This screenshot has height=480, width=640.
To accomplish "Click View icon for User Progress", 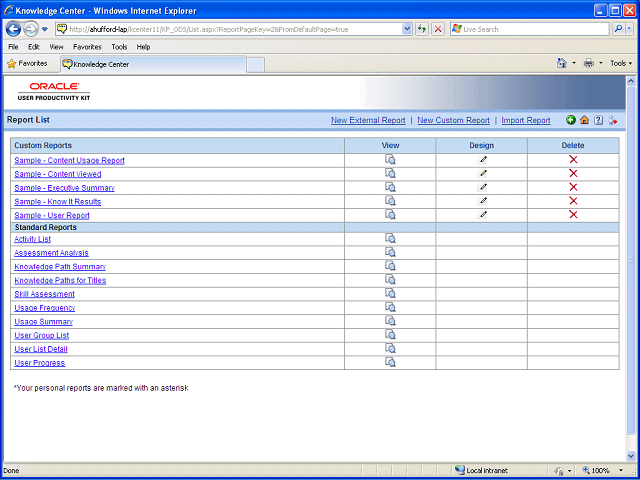I will pos(390,362).
